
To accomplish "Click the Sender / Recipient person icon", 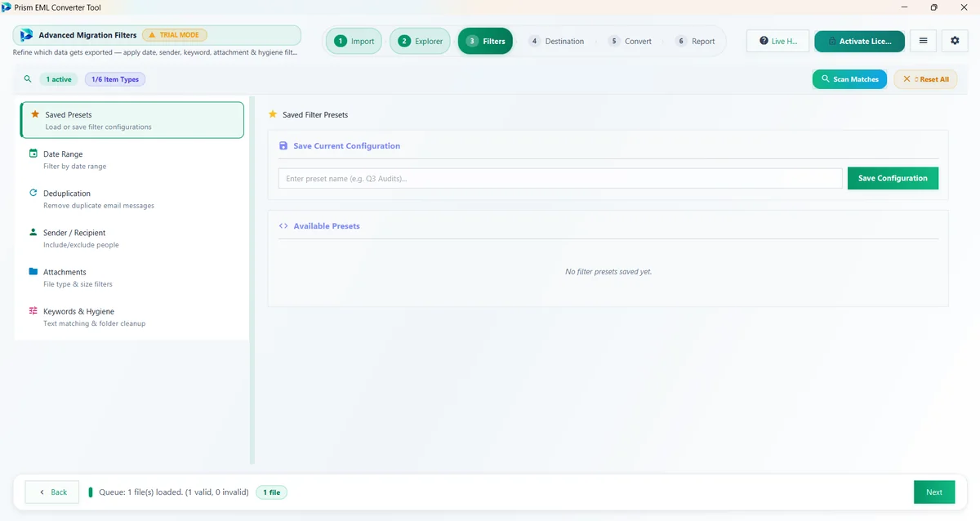I will pos(33,232).
